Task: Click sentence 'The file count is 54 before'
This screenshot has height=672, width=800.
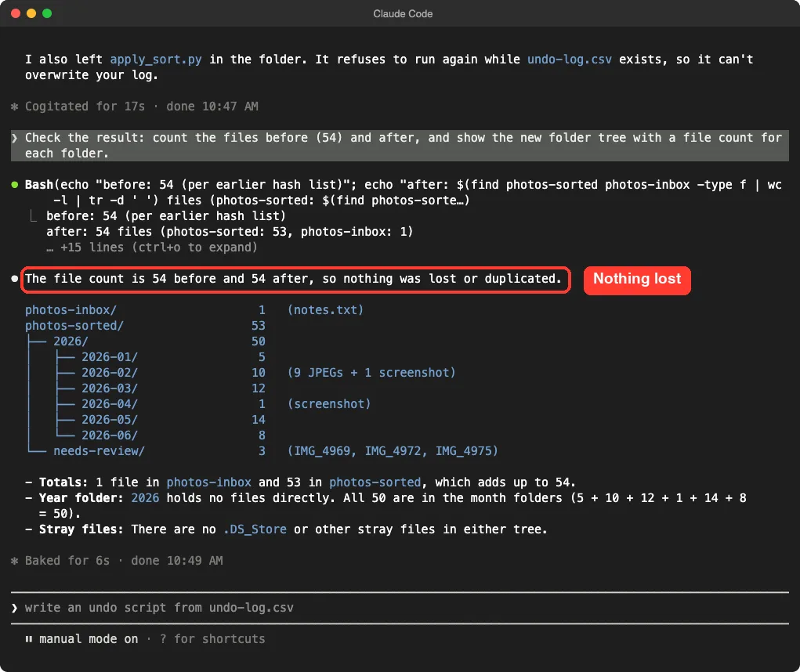Action: point(293,279)
